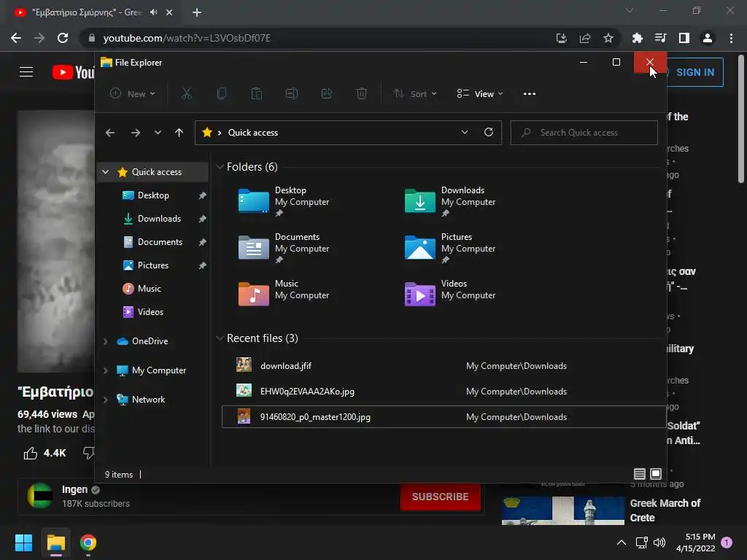
Task: Open Documents folder tile in Folders
Action: [x=284, y=248]
